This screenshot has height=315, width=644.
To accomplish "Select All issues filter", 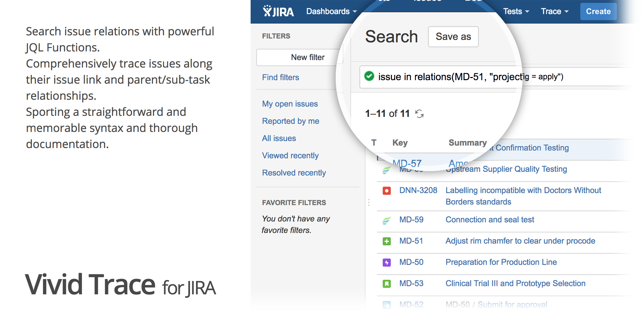I will (279, 138).
